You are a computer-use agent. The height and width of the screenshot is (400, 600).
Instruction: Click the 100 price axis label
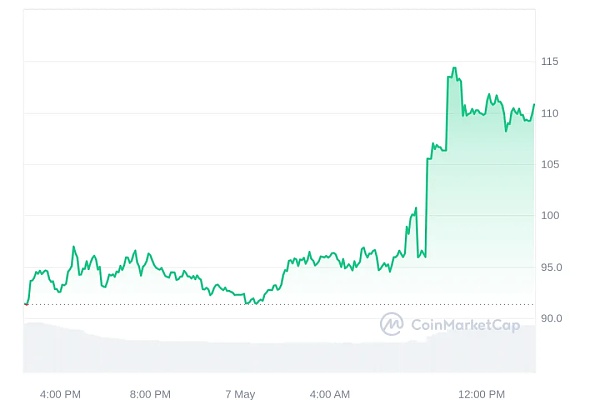coord(550,216)
